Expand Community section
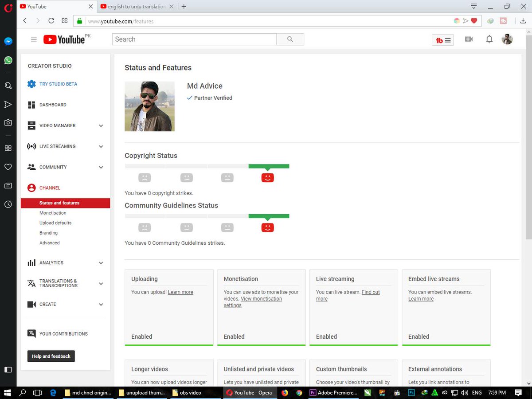Image resolution: width=532 pixels, height=399 pixels. pyautogui.click(x=101, y=168)
